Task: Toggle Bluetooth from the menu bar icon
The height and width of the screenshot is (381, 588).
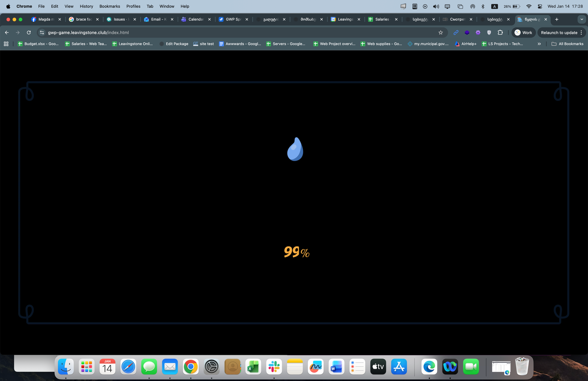Action: [x=483, y=6]
